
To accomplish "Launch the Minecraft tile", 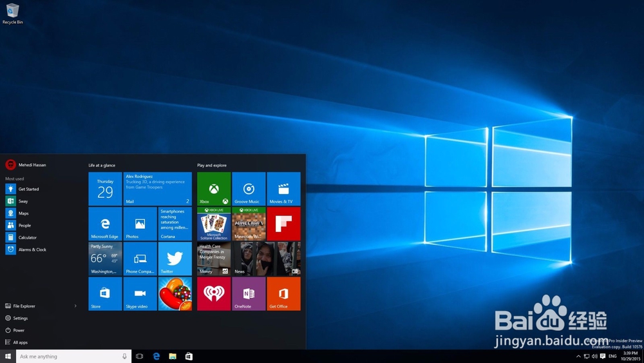I will (249, 224).
